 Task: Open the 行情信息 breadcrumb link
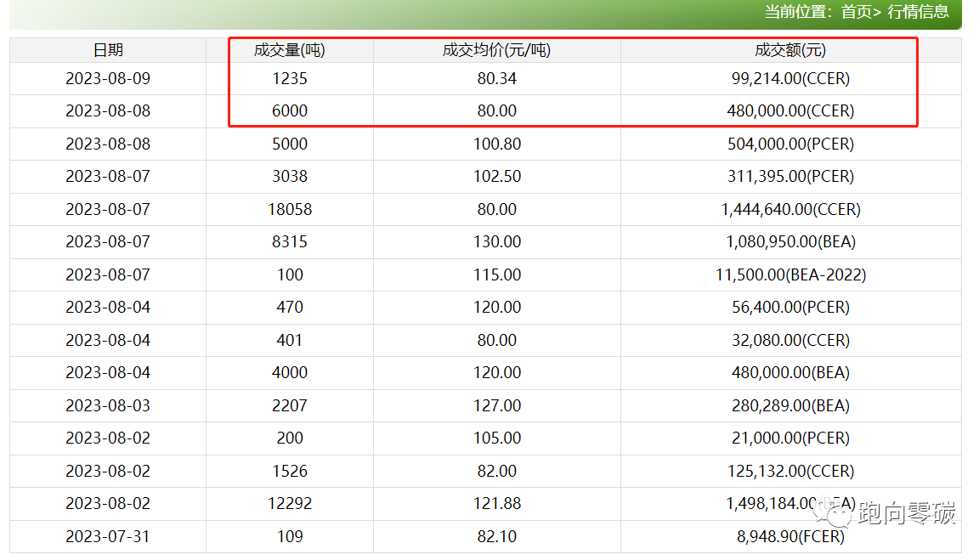pyautogui.click(x=918, y=12)
